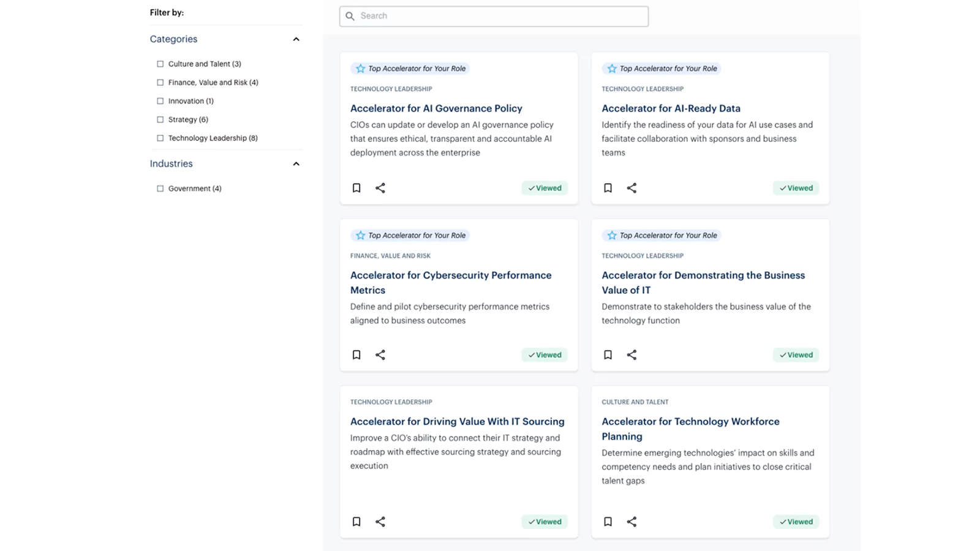Viewport: 980px width, 551px height.
Task: Check the Culture and Talent filter
Action: tap(160, 64)
